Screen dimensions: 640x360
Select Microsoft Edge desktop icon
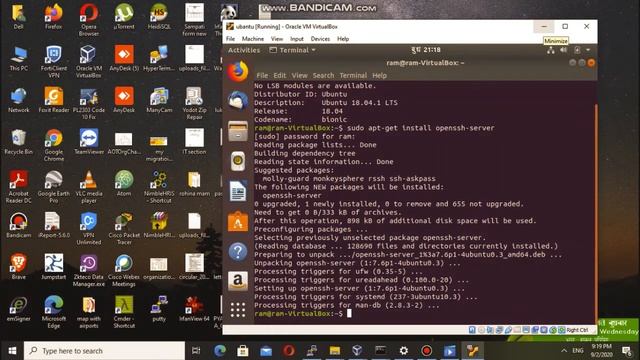[53, 312]
